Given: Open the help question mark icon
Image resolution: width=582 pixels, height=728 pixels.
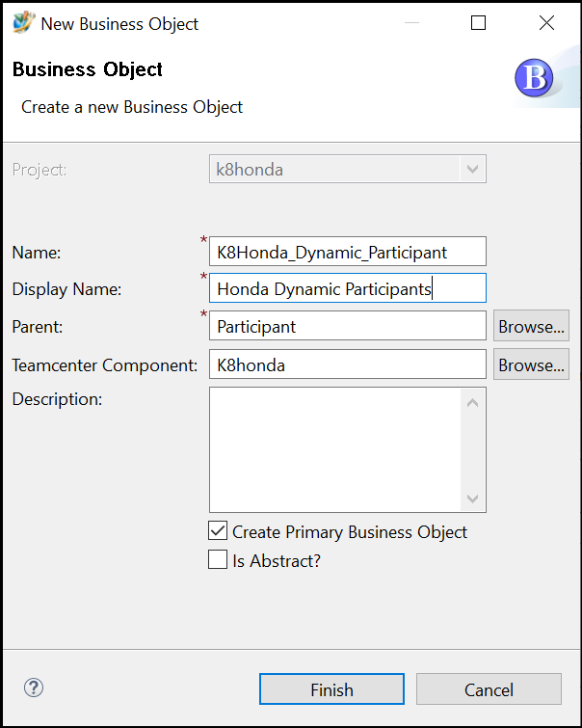Looking at the screenshot, I should (x=34, y=688).
